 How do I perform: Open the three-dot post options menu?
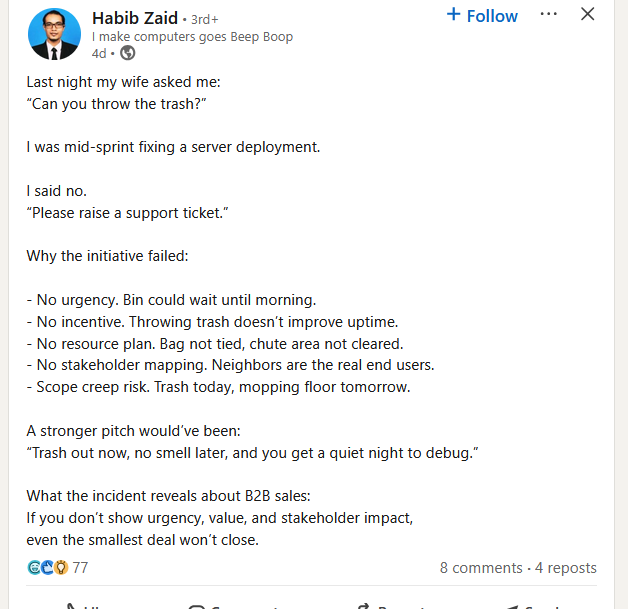tap(549, 14)
